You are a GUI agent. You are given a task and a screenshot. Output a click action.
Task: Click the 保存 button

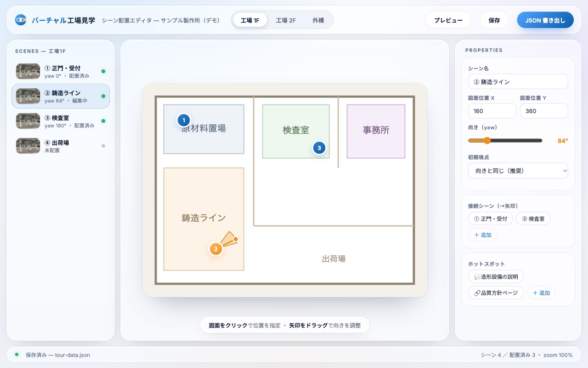(494, 20)
